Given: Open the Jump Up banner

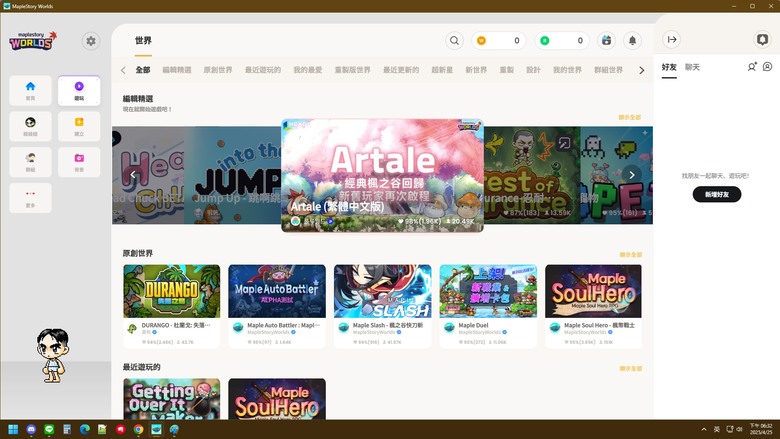Looking at the screenshot, I should 232,175.
